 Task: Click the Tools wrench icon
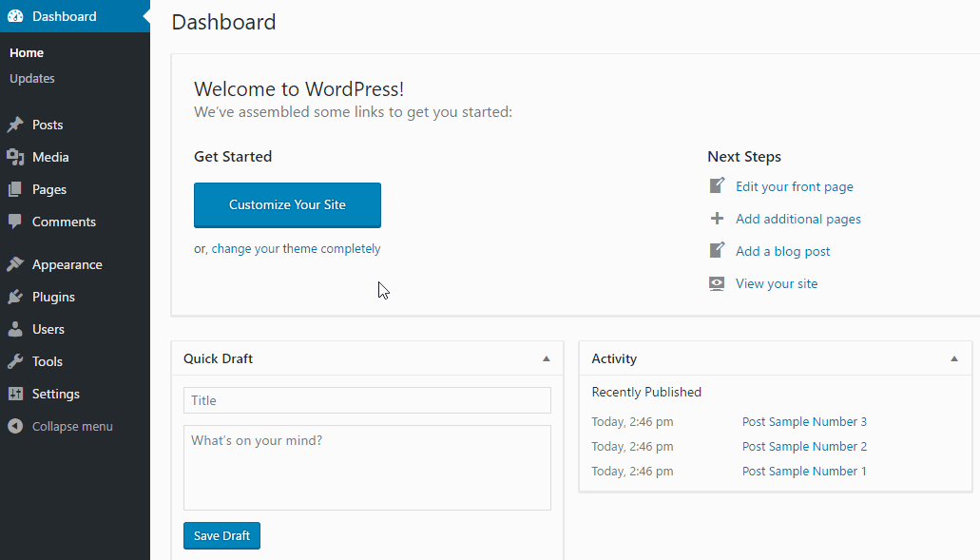coord(15,361)
